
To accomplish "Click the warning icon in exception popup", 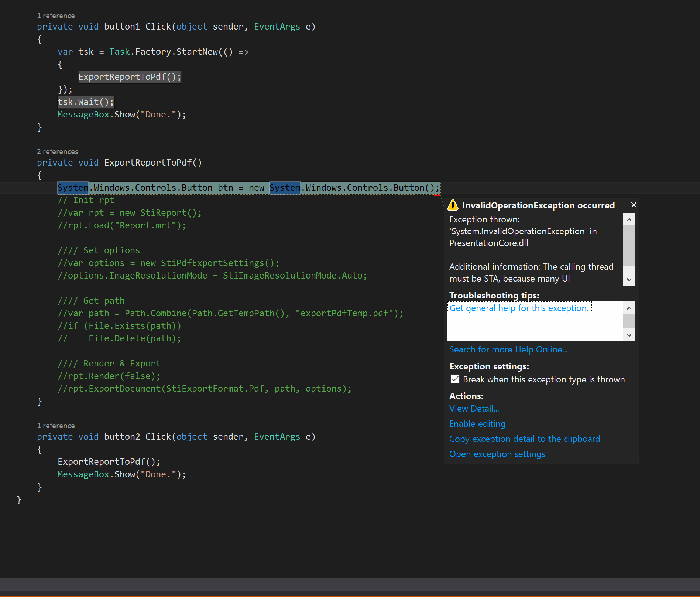I will tap(453, 205).
